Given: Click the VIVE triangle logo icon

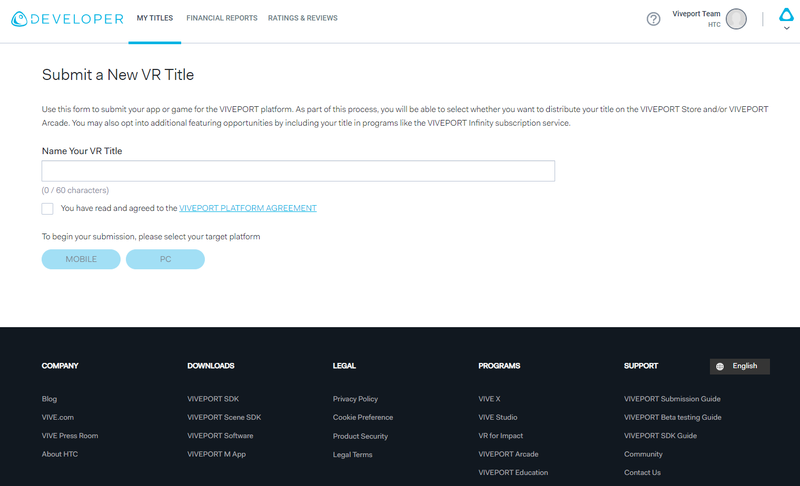Looking at the screenshot, I should click(x=786, y=15).
